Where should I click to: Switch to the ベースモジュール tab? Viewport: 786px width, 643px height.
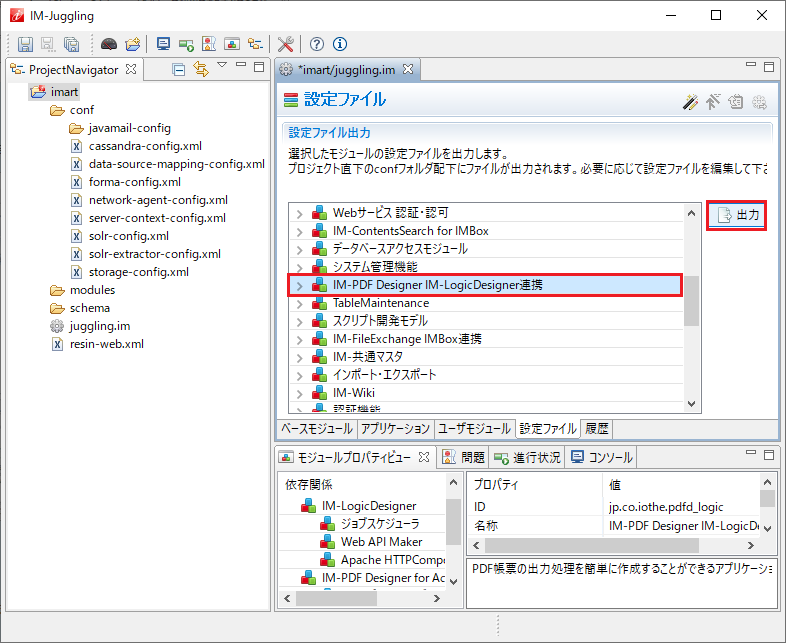[316, 428]
